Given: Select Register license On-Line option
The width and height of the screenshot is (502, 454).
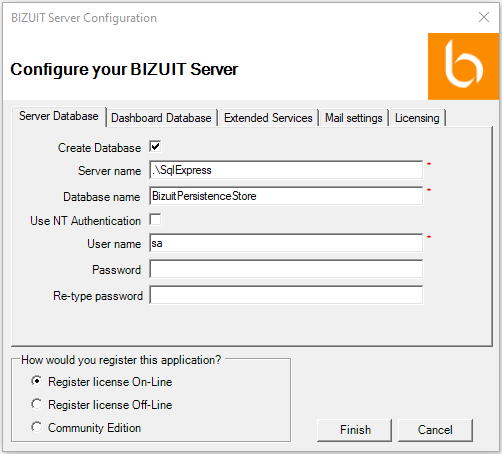Looking at the screenshot, I should click(37, 381).
